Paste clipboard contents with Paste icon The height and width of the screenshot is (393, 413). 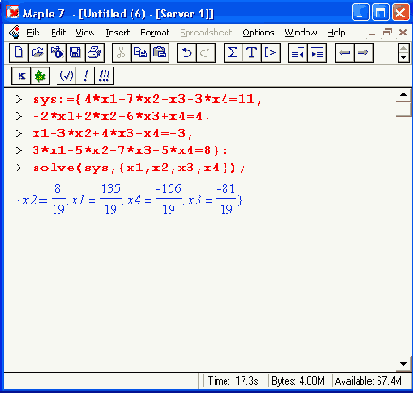coord(160,53)
